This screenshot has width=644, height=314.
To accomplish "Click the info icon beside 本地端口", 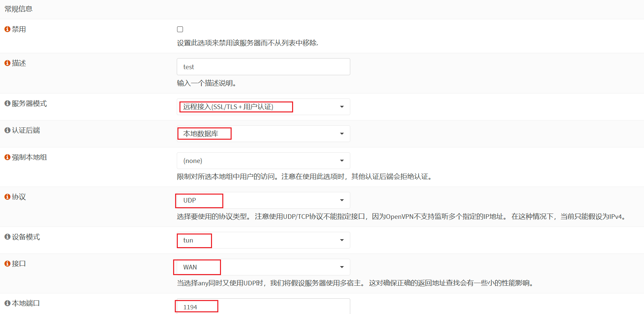I will pos(7,303).
